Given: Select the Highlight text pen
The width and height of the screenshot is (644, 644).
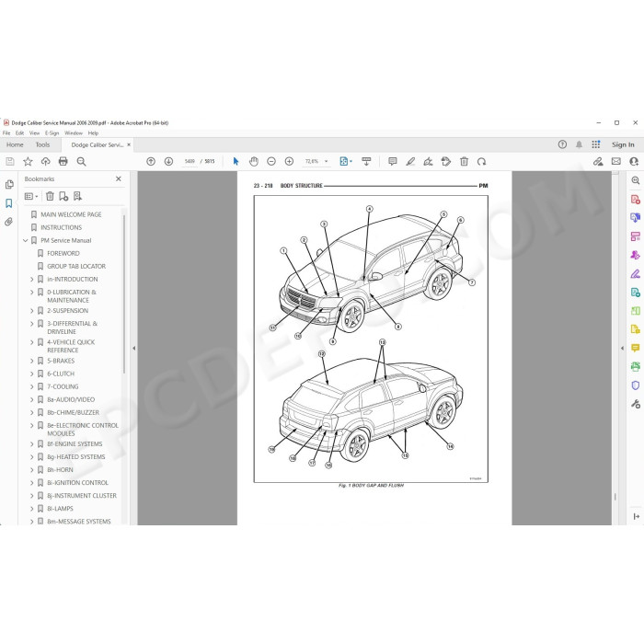Looking at the screenshot, I should 410,161.
